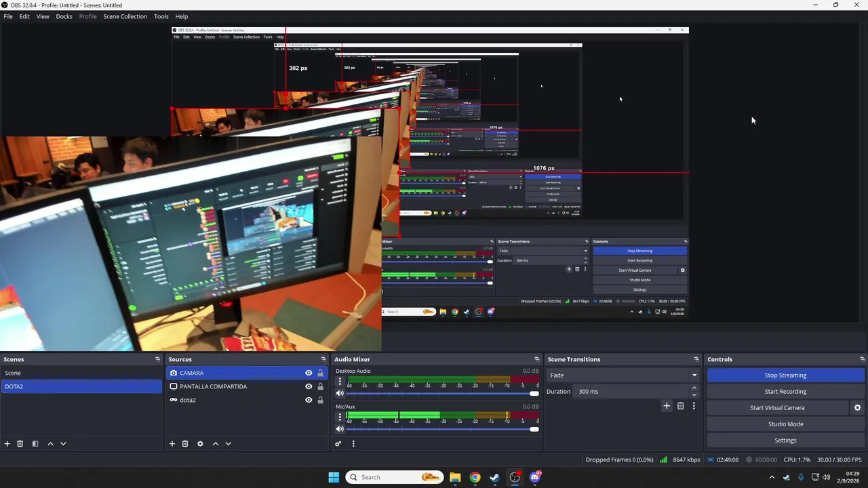The height and width of the screenshot is (488, 868).
Task: Select the PANTALLA COMPARTIDA source row
Action: tap(248, 386)
